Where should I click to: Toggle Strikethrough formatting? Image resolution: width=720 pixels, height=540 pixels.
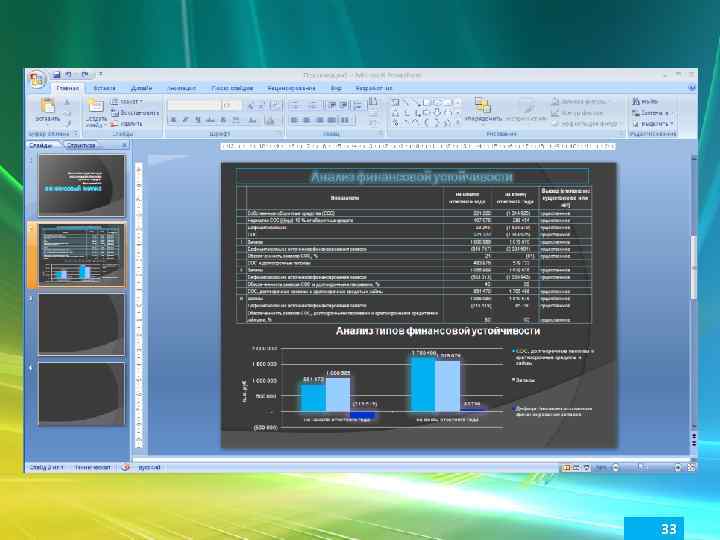(x=210, y=120)
